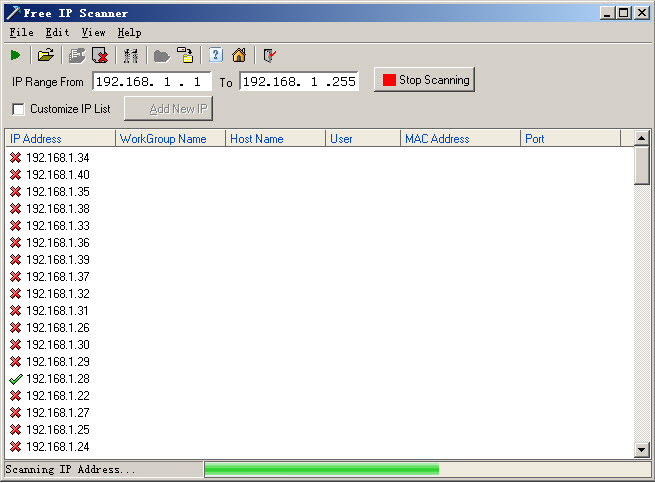Click the IP Range From address field
Screen dimensions: 655x483
152,82
